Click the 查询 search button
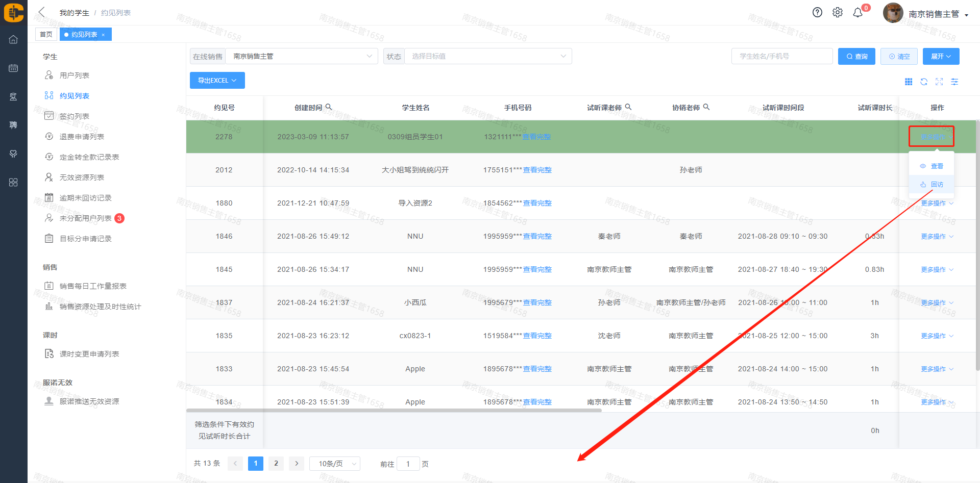The width and height of the screenshot is (980, 483). click(x=856, y=57)
